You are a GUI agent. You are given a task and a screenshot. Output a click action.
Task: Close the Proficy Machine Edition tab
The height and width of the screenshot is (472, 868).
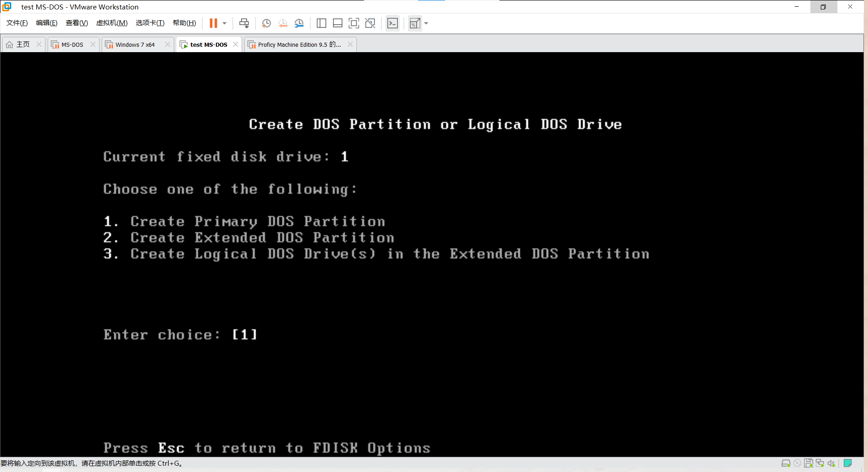point(350,45)
